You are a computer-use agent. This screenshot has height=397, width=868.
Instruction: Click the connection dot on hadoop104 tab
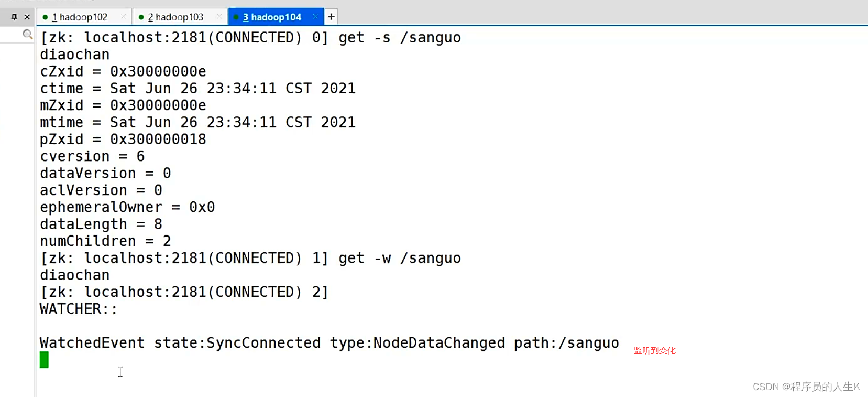click(x=236, y=17)
